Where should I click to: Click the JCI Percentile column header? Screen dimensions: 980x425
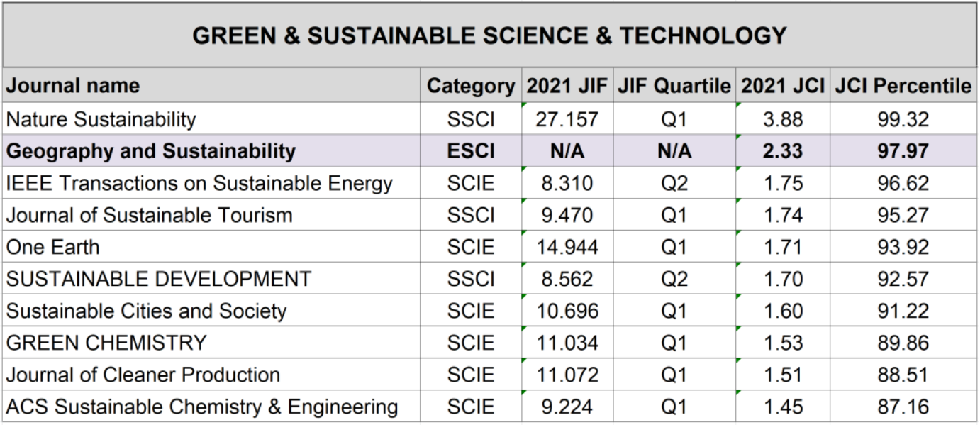tap(903, 86)
